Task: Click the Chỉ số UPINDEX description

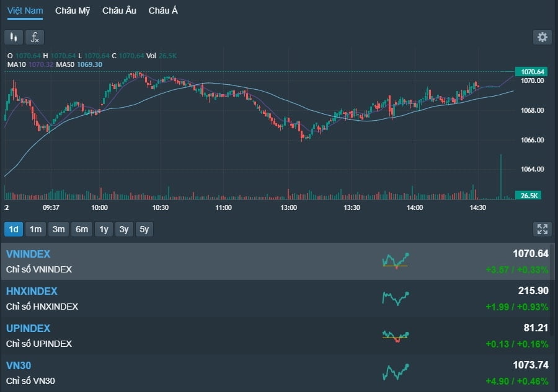Action: (x=39, y=344)
